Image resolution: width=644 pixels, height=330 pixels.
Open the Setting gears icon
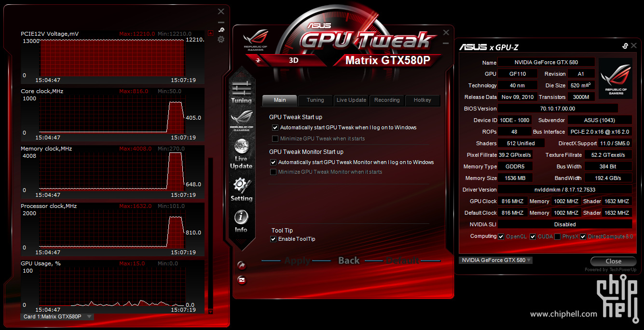pos(241,189)
